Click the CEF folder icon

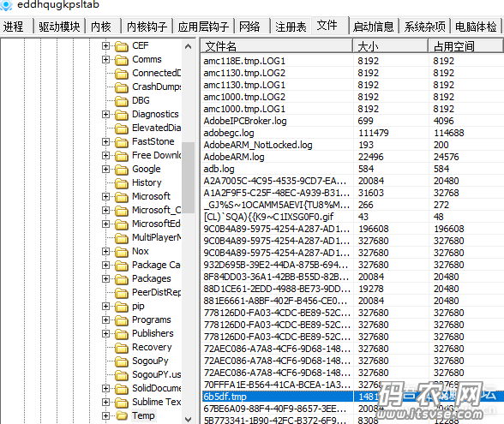(122, 46)
